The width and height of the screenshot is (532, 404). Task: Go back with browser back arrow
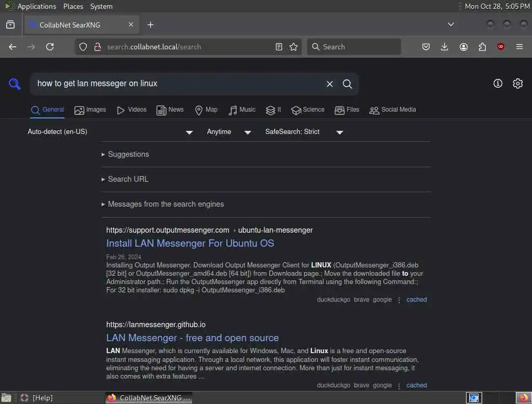[12, 47]
